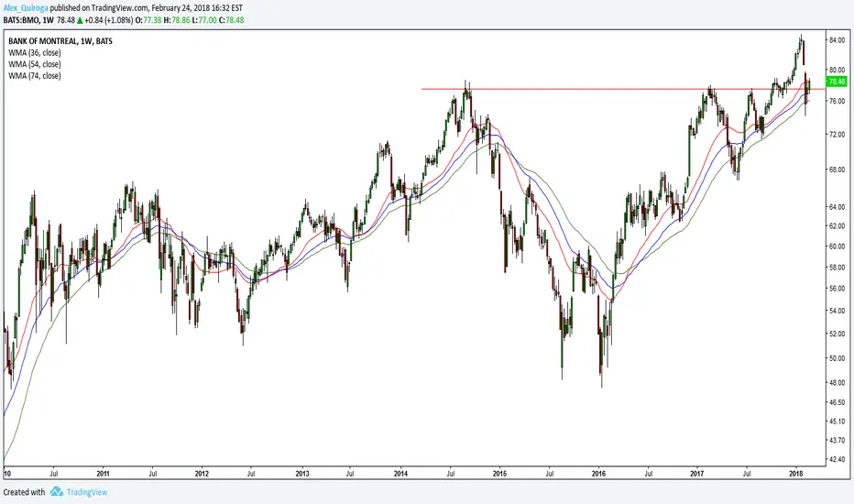This screenshot has width=854, height=504.
Task: Click the low value L:77.00 in header
Action: (x=204, y=20)
